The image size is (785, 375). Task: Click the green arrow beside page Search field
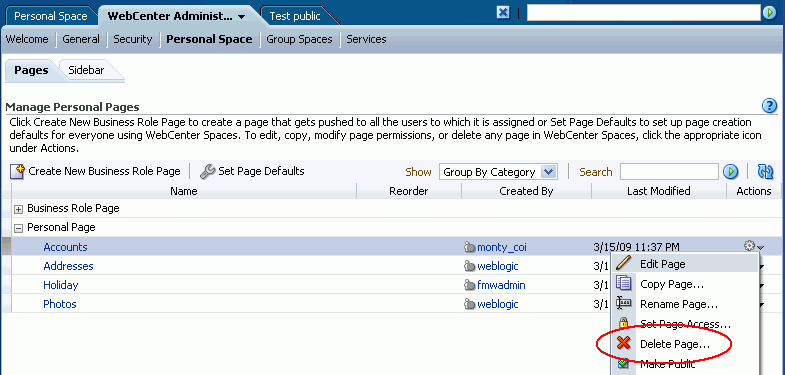[730, 172]
